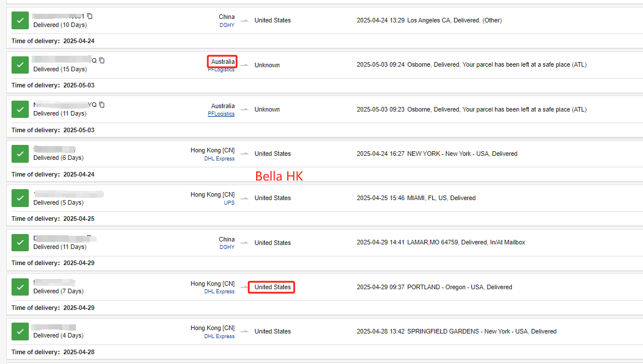643x364 pixels.
Task: Click red-boxed Australia origin label
Action: 223,62
